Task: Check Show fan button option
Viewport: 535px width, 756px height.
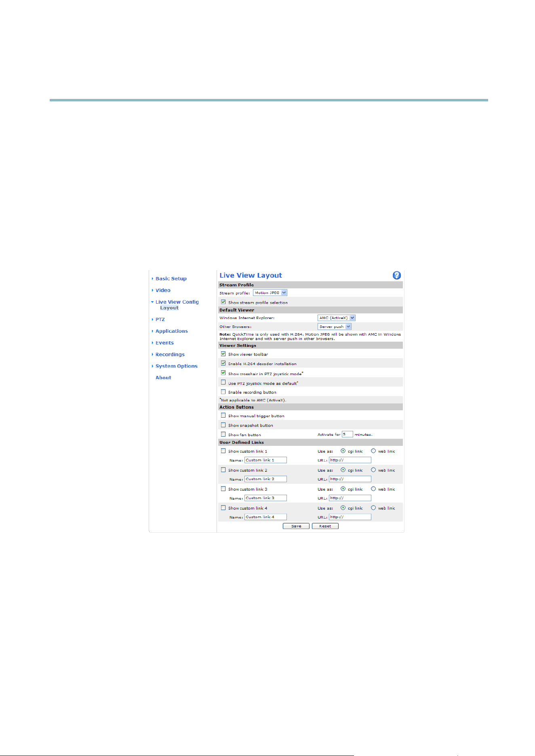Action: (223, 434)
